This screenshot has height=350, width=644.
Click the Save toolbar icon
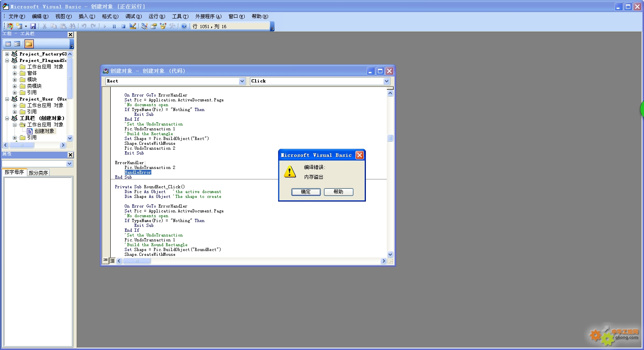(x=33, y=26)
